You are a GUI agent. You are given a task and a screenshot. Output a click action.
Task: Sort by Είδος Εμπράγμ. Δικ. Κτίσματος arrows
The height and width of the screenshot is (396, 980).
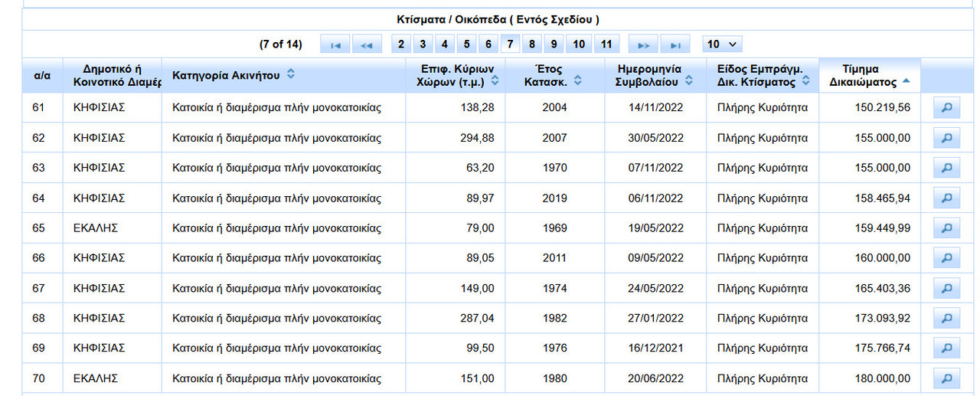coord(805,80)
